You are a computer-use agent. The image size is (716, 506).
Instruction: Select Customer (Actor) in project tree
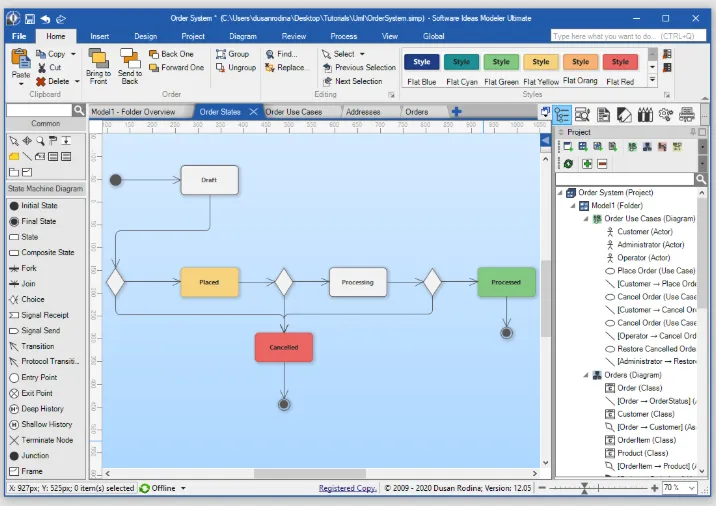640,232
